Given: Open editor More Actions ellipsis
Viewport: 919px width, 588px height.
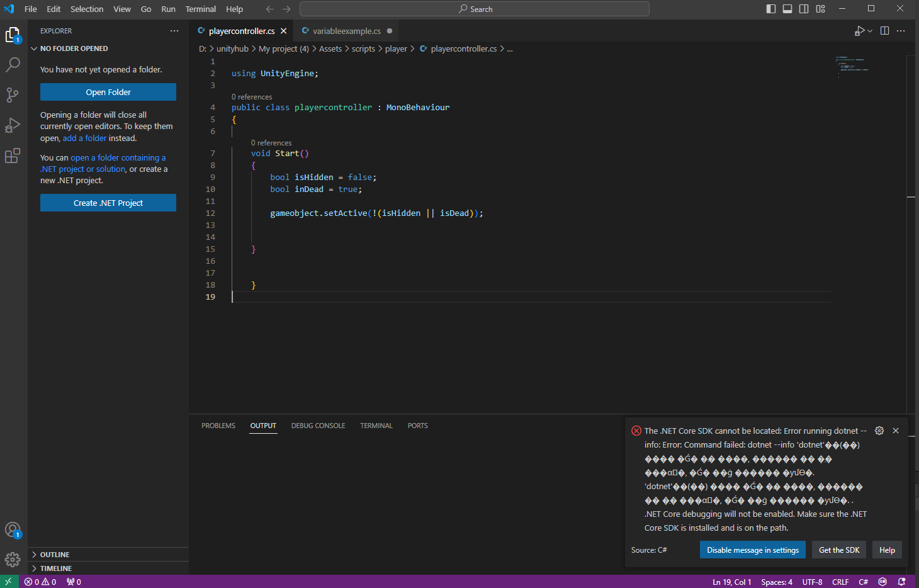Looking at the screenshot, I should pos(901,31).
